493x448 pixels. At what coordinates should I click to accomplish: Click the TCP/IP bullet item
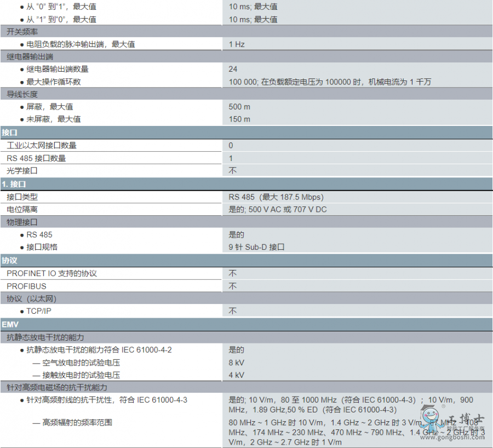[x=39, y=311]
